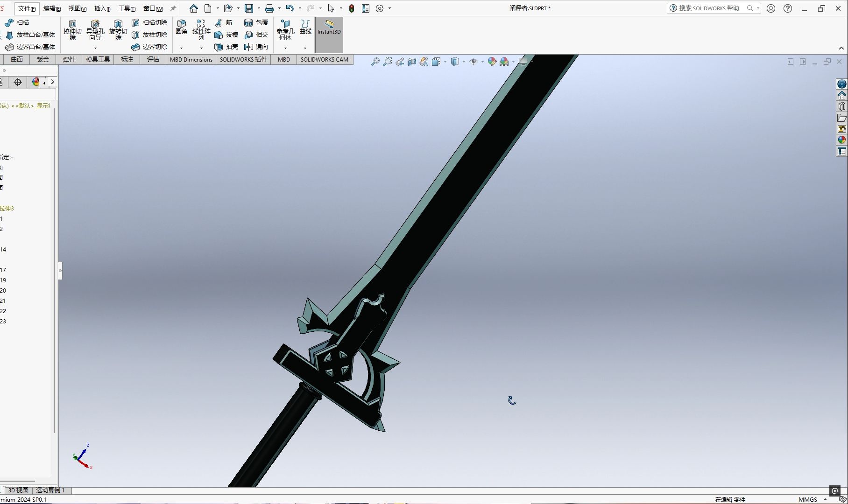Open the 运动算例 1 (Motion Study) tab

[50, 490]
